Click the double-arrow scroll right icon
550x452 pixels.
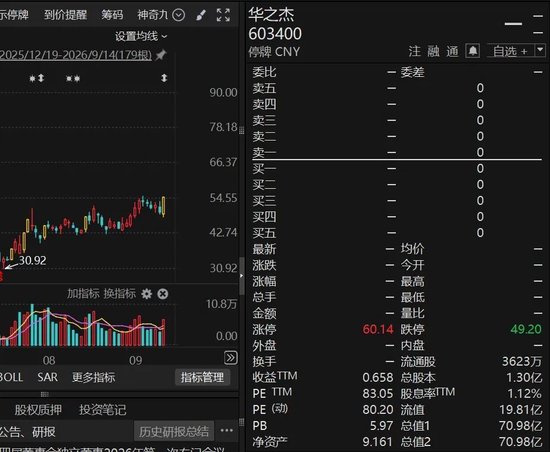coord(230,358)
